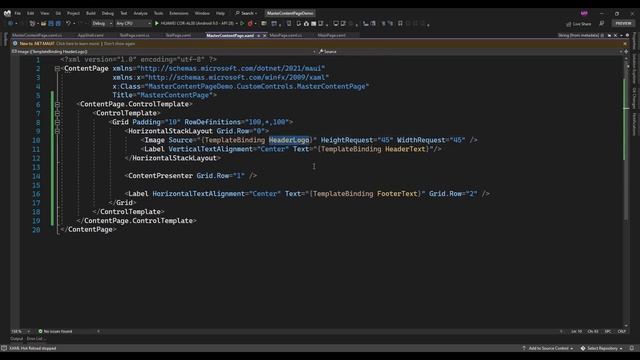Switch to MainPage.xaml.cs tab
This screenshot has width=640, height=360.
(x=286, y=36)
